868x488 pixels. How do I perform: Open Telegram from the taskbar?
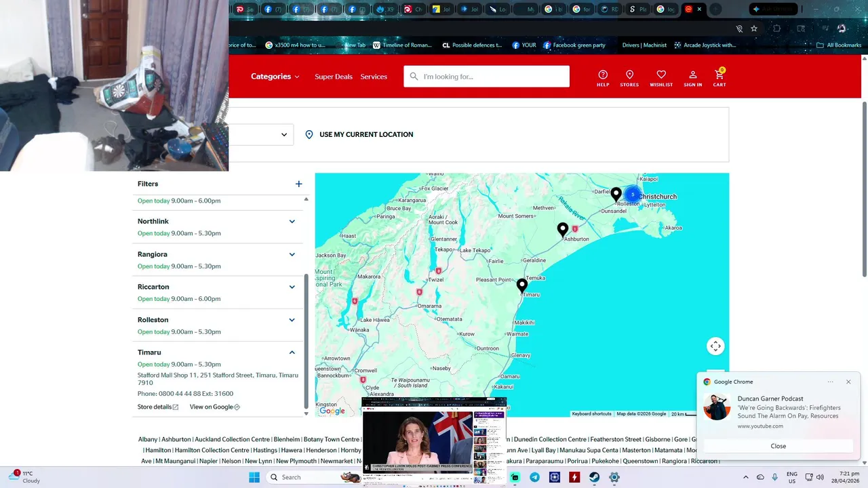tap(535, 477)
